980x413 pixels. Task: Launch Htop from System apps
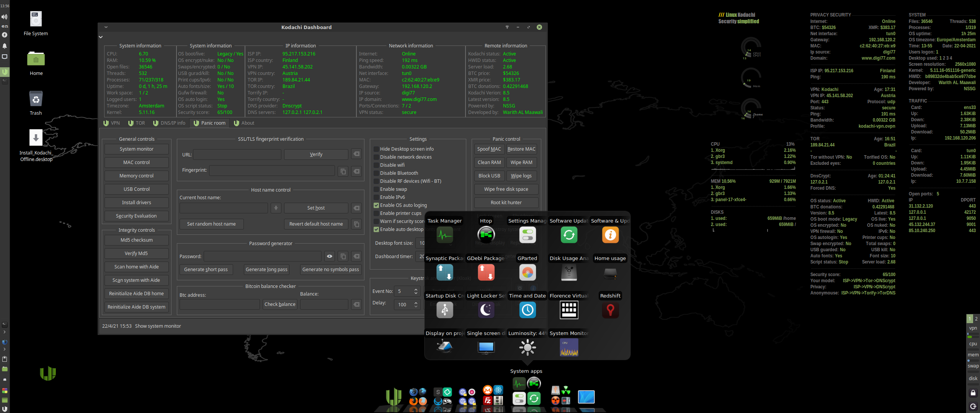pyautogui.click(x=485, y=234)
